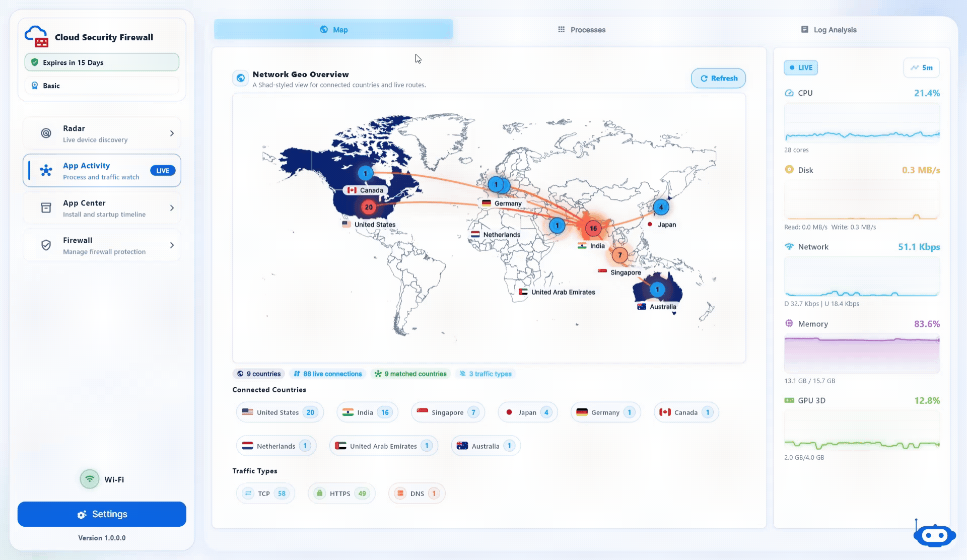Switch to the Processes tab

click(582, 30)
